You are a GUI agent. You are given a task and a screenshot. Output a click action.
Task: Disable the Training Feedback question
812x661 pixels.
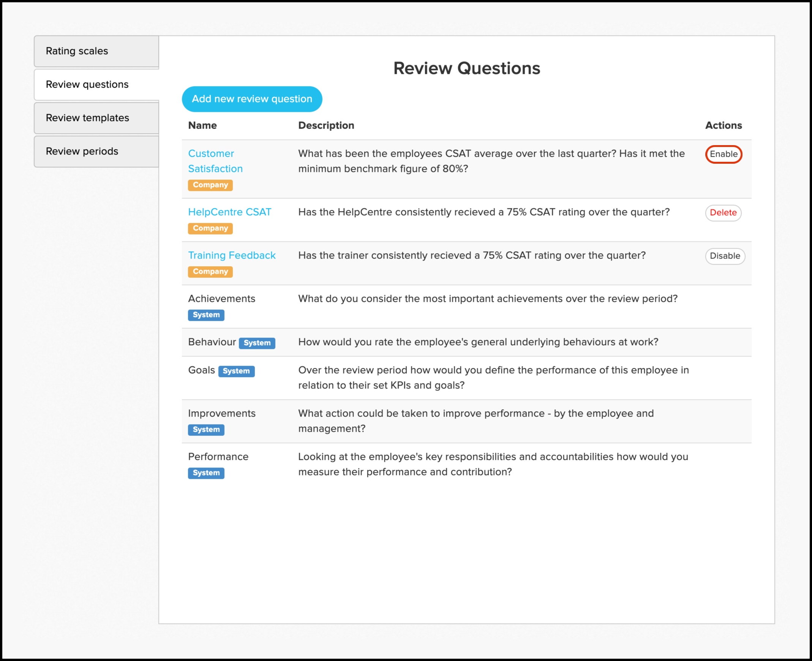(724, 256)
